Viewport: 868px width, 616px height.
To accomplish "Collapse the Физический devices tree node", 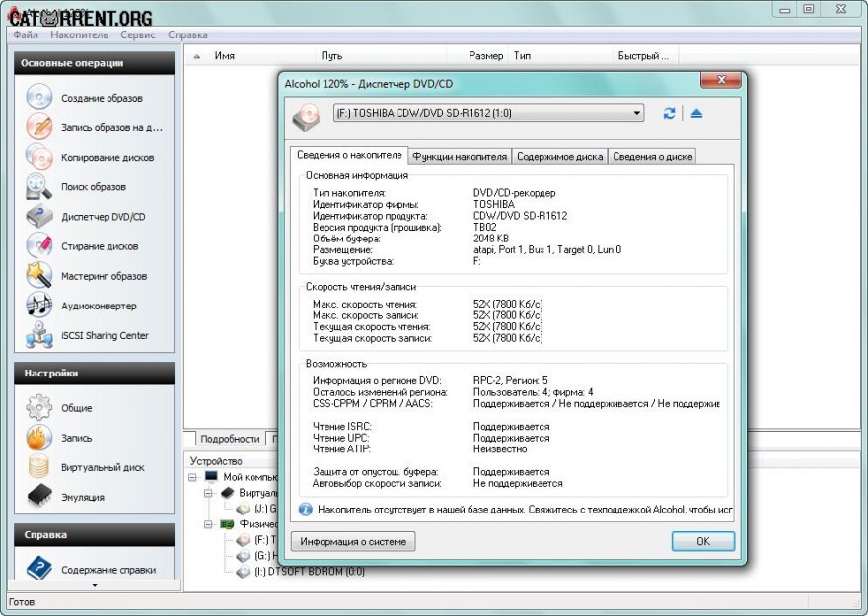I will click(x=208, y=524).
